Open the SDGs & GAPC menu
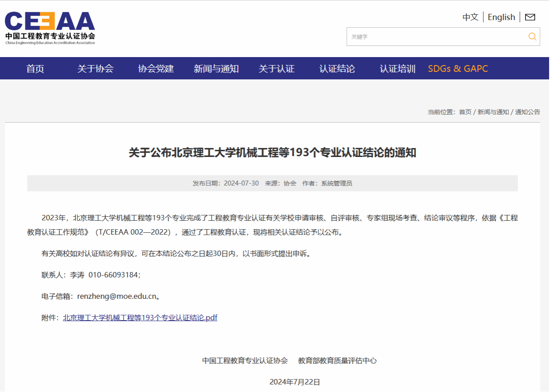The image size is (550, 392). (458, 69)
